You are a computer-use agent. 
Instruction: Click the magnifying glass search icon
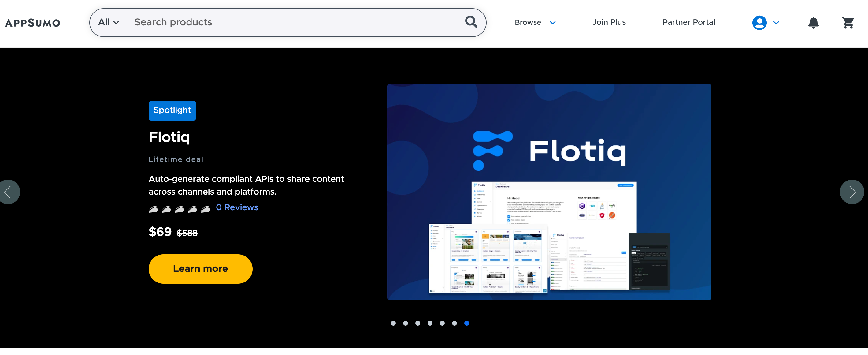coord(471,22)
